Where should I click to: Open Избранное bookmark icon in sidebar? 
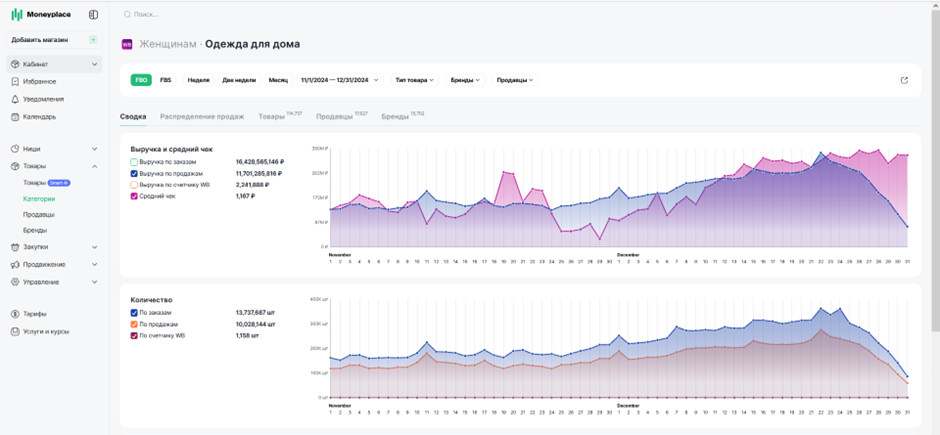(x=15, y=81)
